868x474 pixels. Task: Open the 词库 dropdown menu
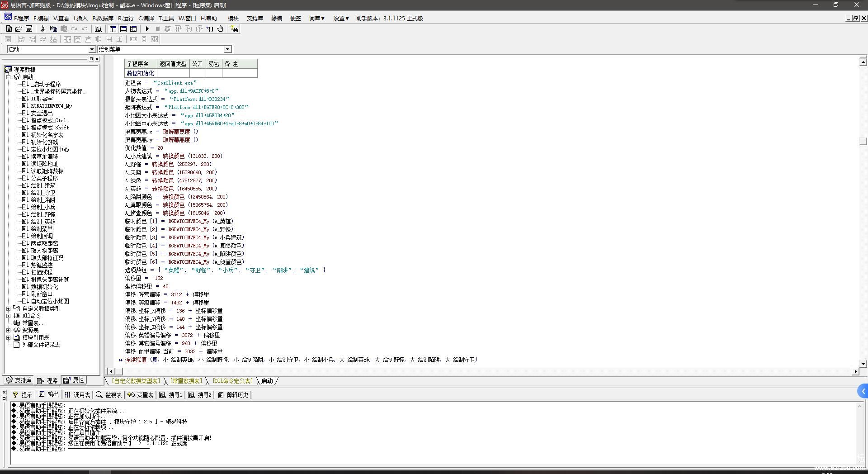317,19
